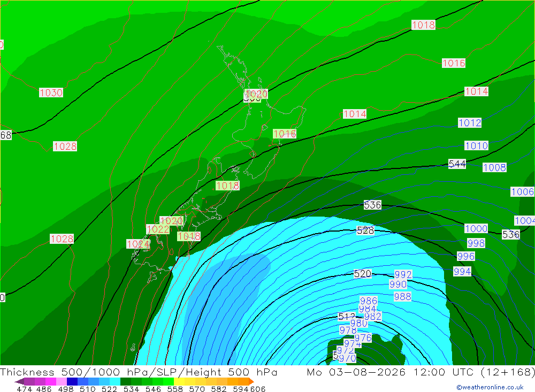The height and width of the screenshot is (392, 535).
Task: Click the 1000 isobar label
Action: pos(476,228)
